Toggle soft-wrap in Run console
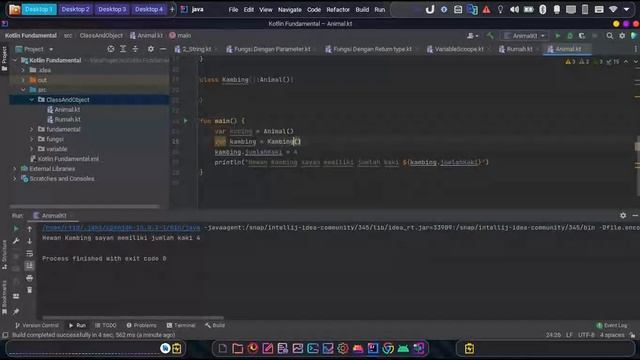The image size is (640, 360). [x=29, y=253]
